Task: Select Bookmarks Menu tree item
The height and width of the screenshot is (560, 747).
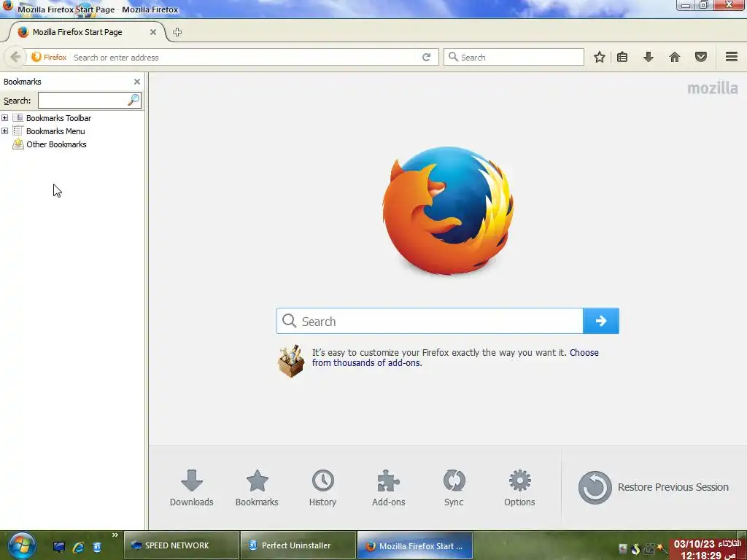Action: [x=55, y=131]
